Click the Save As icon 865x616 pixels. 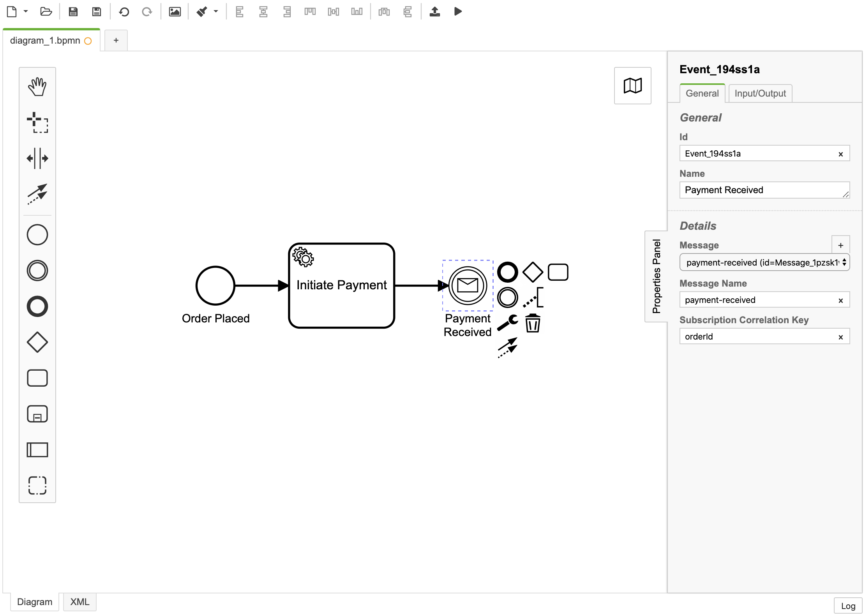tap(97, 12)
